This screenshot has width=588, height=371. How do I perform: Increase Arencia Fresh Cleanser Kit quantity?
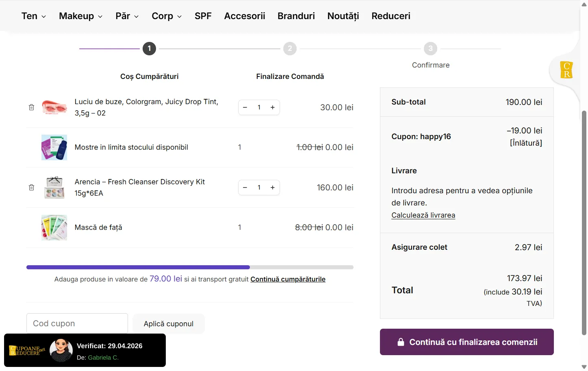pyautogui.click(x=273, y=188)
